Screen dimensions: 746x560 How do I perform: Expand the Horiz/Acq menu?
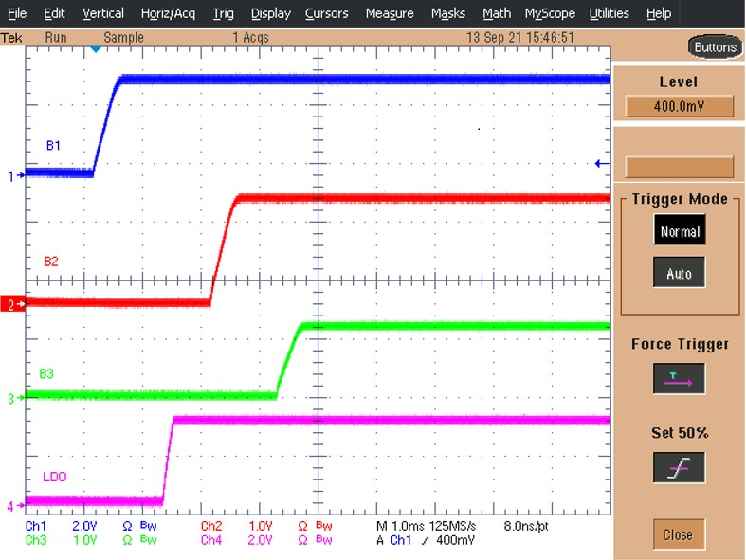coord(168,13)
